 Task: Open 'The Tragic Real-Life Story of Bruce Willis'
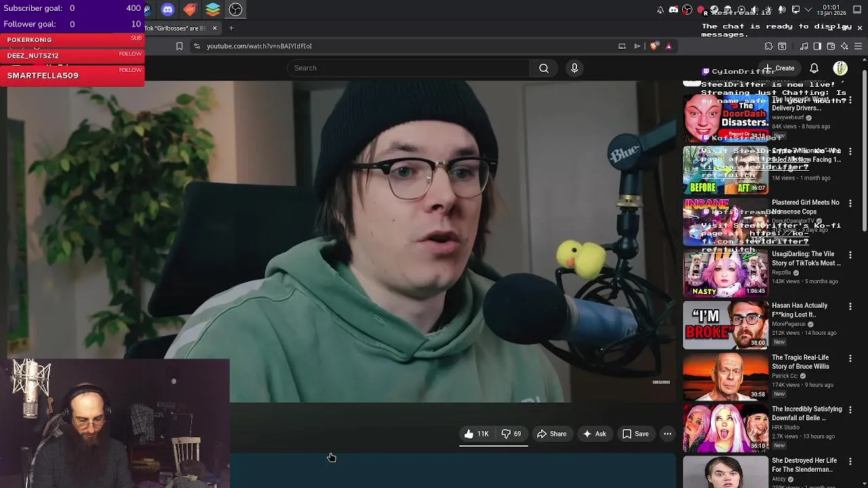pyautogui.click(x=800, y=362)
